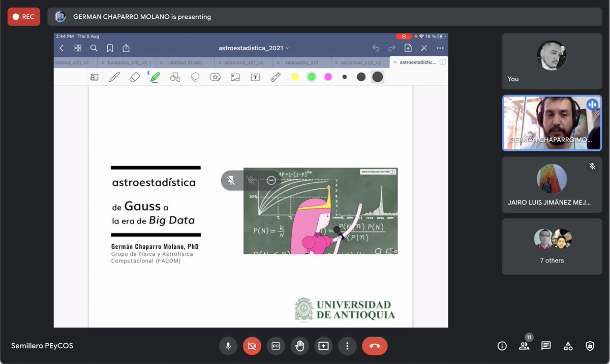The height and width of the screenshot is (364, 610).
Task: Close the fundastro_s18_v2-1 tab
Action: coord(103,62)
